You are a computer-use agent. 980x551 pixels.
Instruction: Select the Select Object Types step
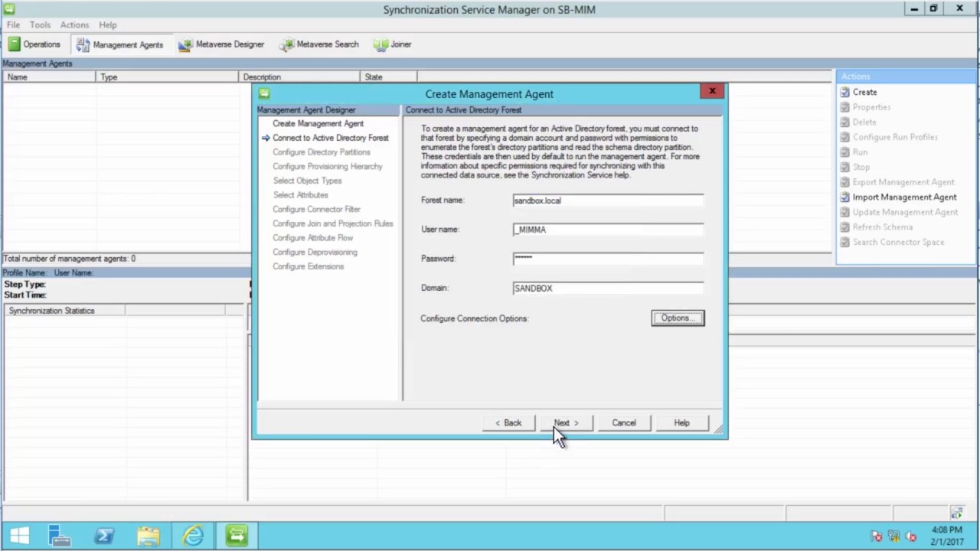(307, 181)
